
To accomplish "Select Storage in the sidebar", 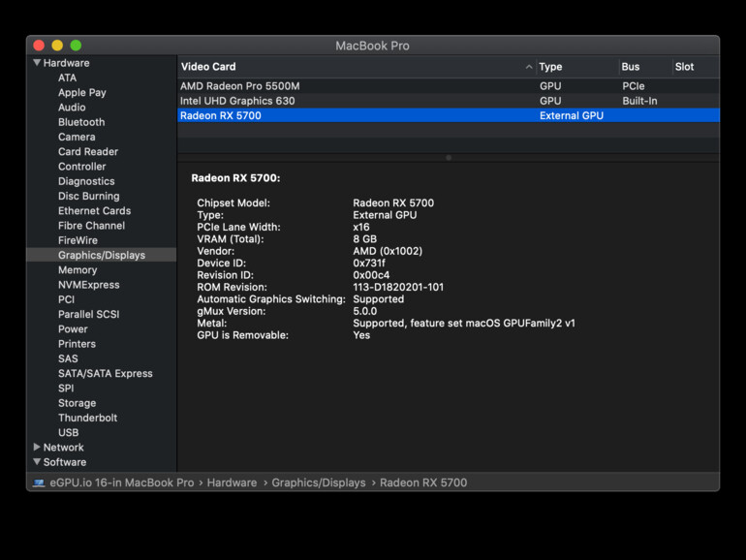I will click(x=77, y=402).
